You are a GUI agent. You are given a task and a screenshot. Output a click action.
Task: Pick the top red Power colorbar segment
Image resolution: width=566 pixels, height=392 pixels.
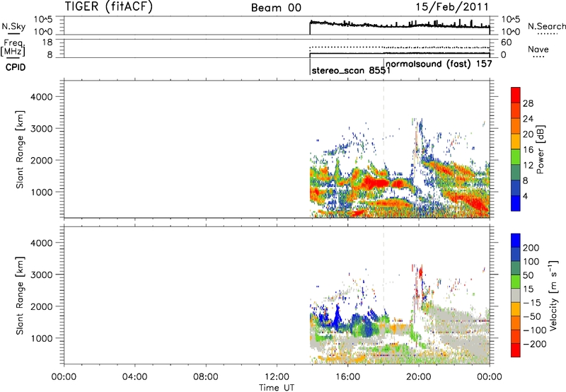[x=516, y=95]
